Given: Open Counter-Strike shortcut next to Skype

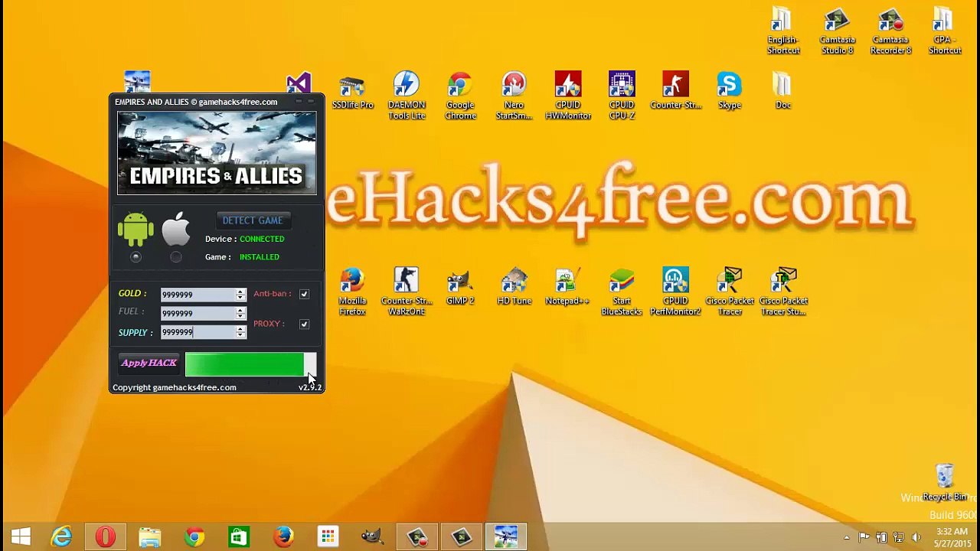Looking at the screenshot, I should 675,91.
